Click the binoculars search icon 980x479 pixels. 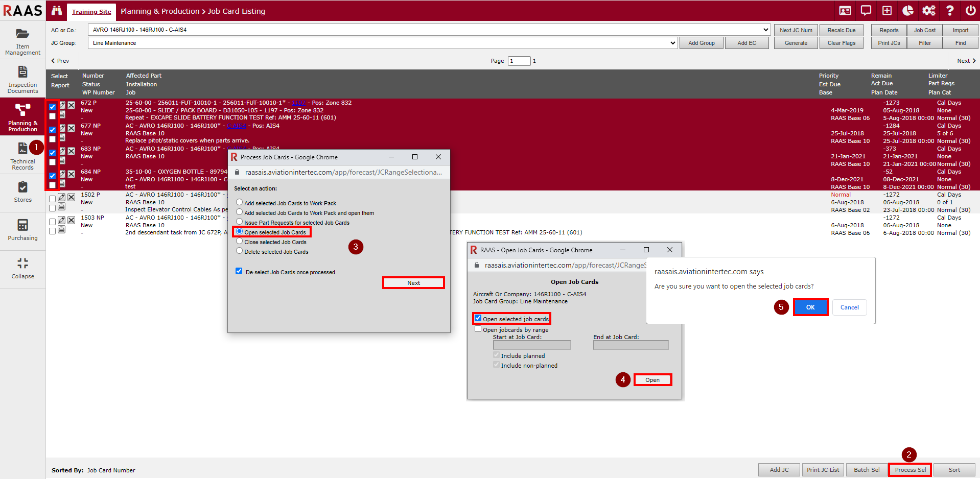coord(57,11)
